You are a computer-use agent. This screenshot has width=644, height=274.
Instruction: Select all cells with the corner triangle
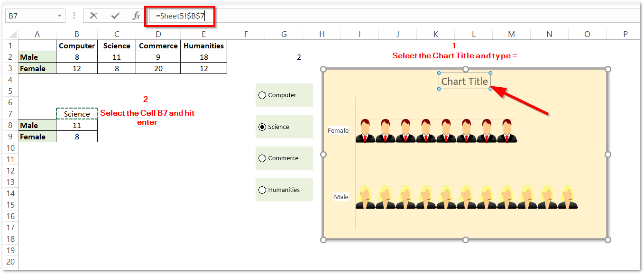(12, 34)
